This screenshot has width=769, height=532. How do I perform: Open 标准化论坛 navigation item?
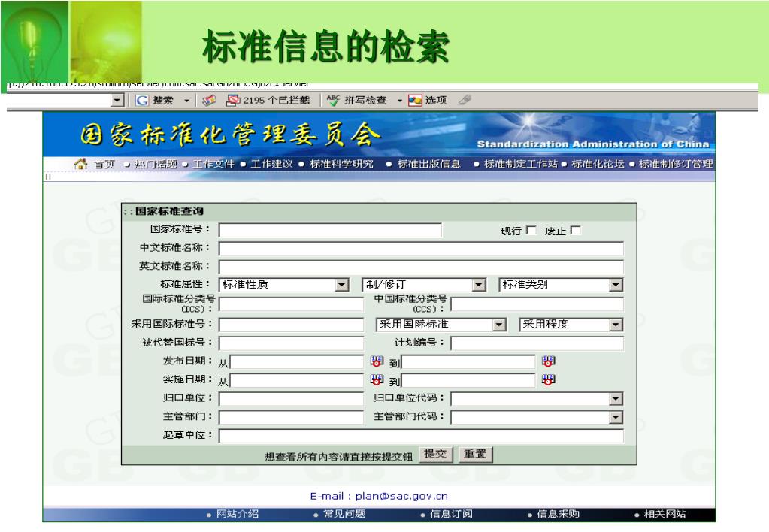pyautogui.click(x=598, y=165)
